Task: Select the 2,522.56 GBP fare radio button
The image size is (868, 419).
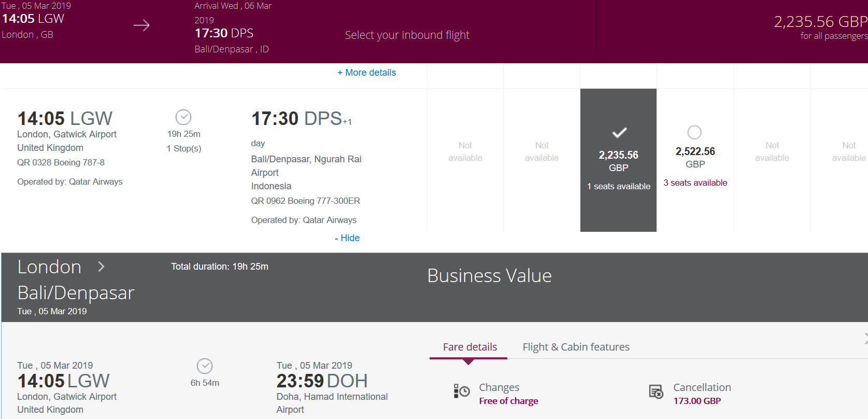Action: 694,132
